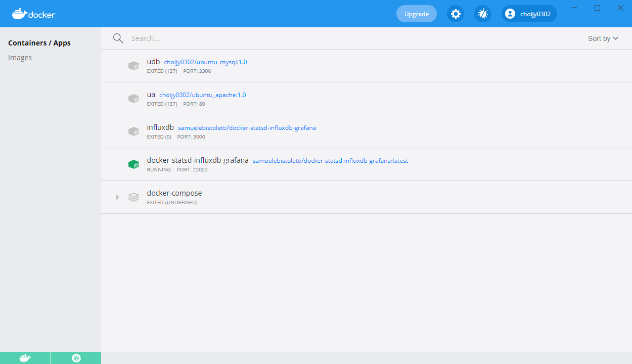The width and height of the screenshot is (632, 364).
Task: Click the green running container icon
Action: pyautogui.click(x=133, y=164)
